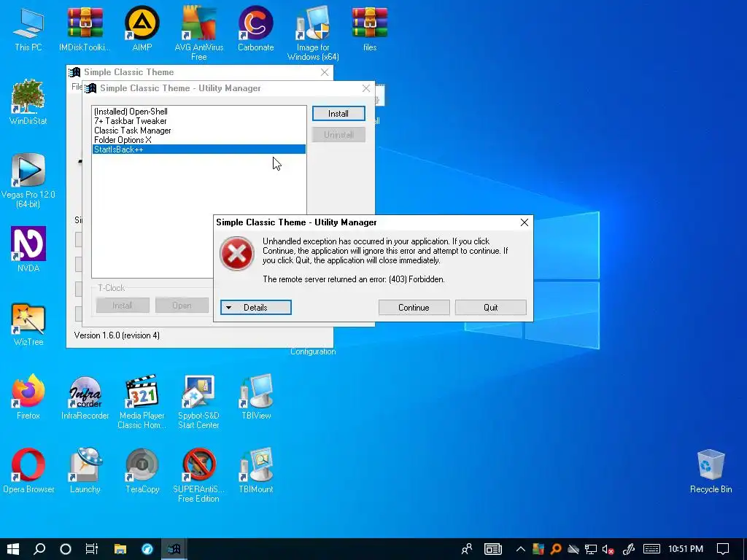Launch Carbonate desktop shortcut
The width and height of the screenshot is (747, 560).
[x=256, y=28]
